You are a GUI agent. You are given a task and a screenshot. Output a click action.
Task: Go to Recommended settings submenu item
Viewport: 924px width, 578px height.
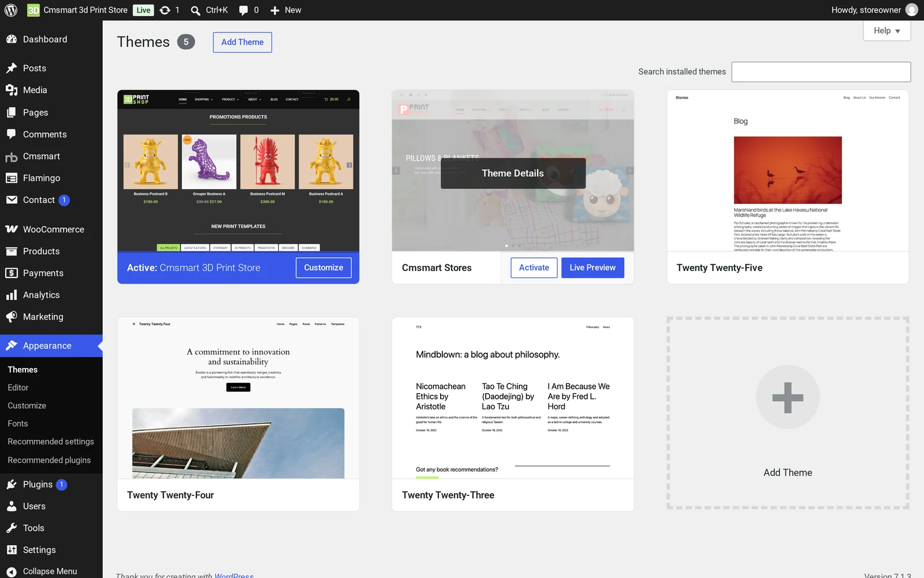51,442
